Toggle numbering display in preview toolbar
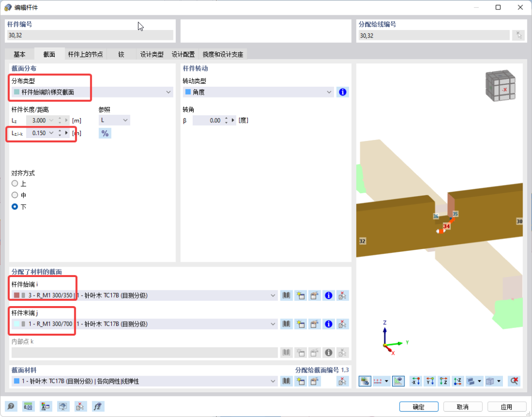The height and width of the screenshot is (417, 532). (378, 381)
